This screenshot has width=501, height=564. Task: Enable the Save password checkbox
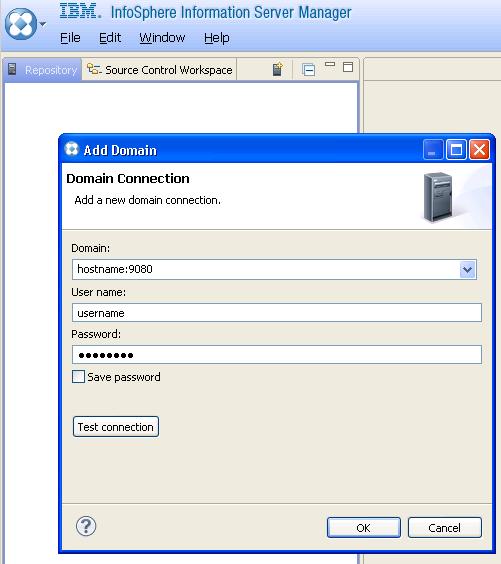(x=78, y=377)
